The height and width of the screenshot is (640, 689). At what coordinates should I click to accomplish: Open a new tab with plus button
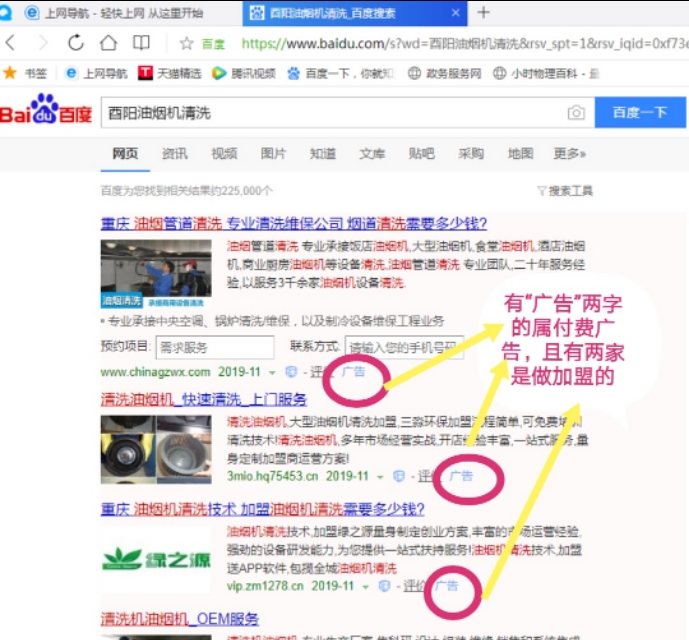[x=483, y=12]
